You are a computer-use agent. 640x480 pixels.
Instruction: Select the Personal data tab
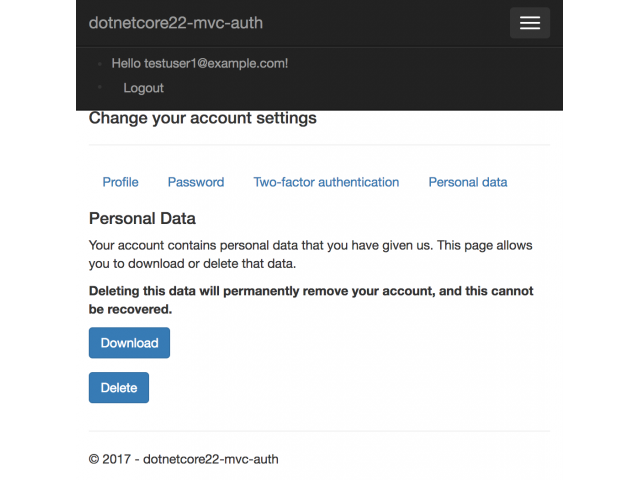[x=468, y=182]
